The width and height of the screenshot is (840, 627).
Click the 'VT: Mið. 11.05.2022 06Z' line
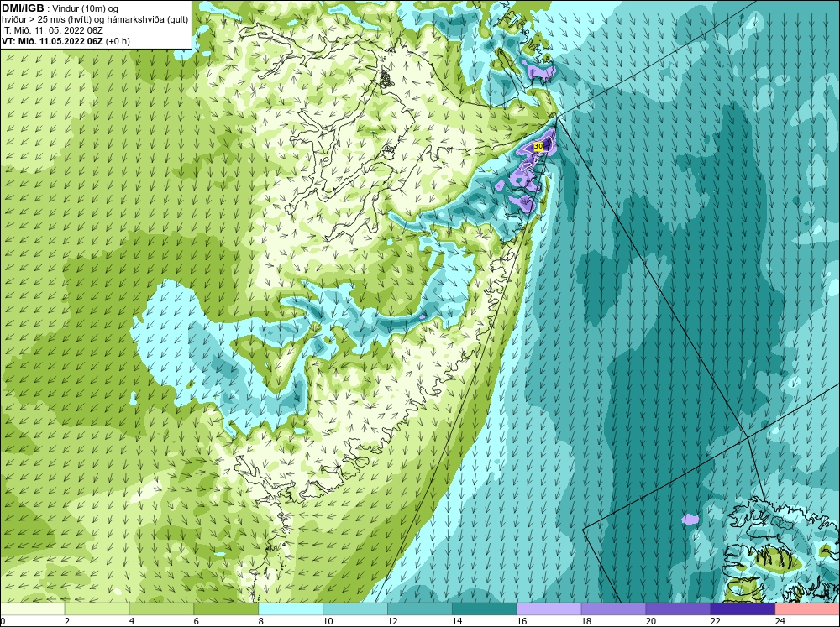click(52, 41)
